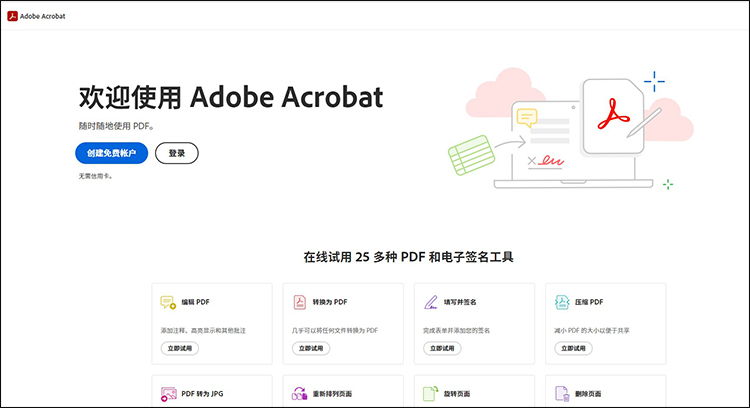750x408 pixels.
Task: Click the 减小 PDF 的大小以便于共享 description
Action: click(x=592, y=331)
